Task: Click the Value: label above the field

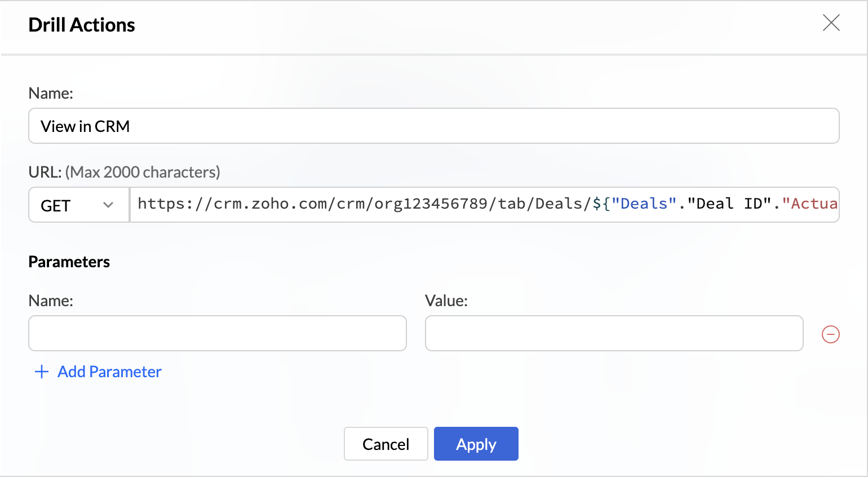Action: (446, 301)
